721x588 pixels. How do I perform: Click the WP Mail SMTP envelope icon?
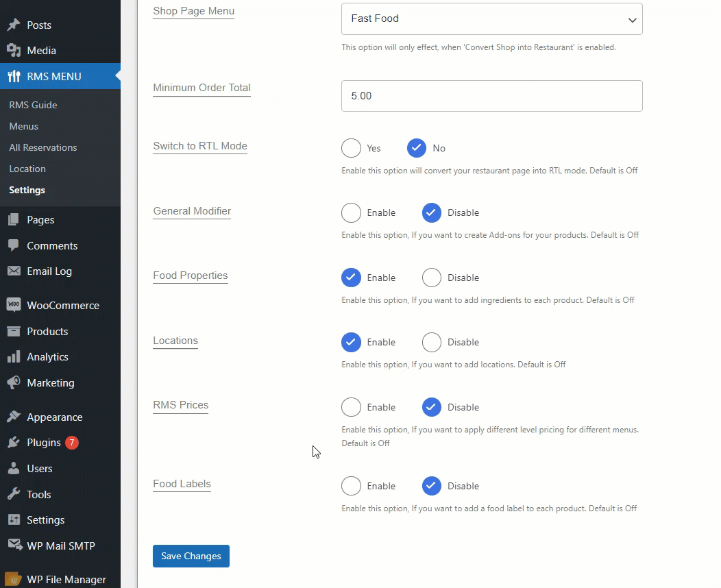[x=14, y=546]
